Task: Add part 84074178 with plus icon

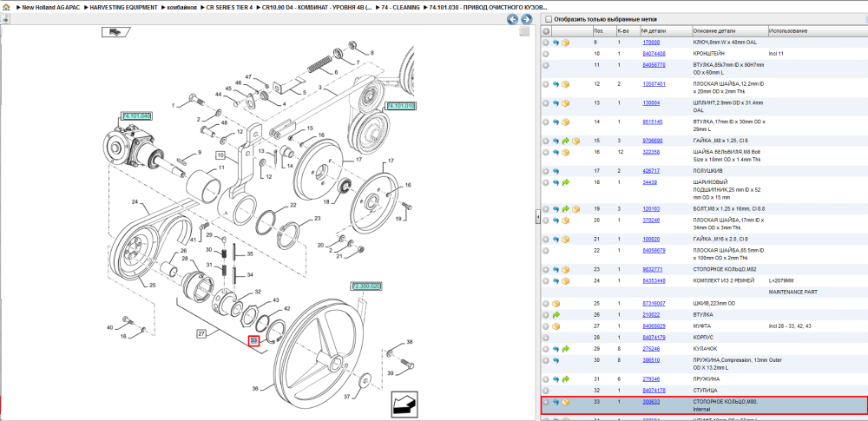Action: coord(546,391)
